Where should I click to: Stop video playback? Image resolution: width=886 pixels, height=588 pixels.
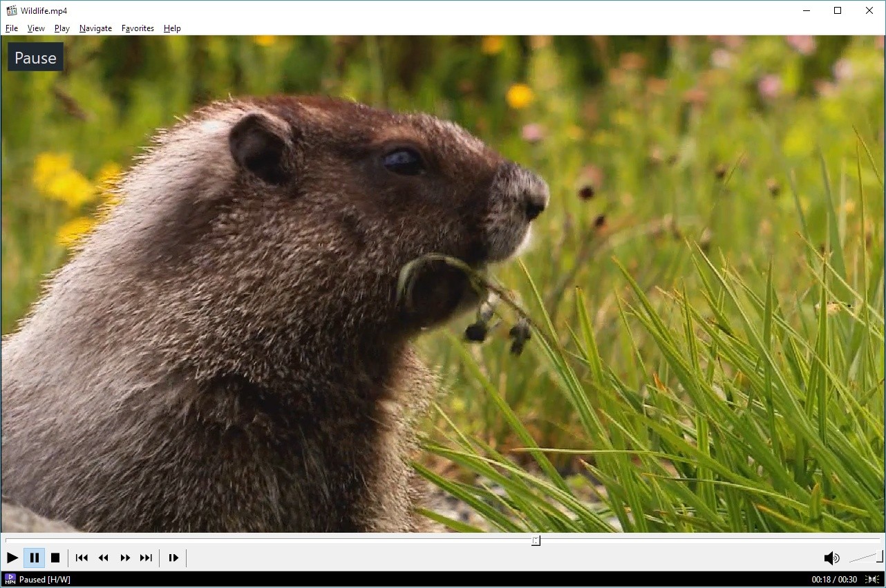tap(55, 558)
